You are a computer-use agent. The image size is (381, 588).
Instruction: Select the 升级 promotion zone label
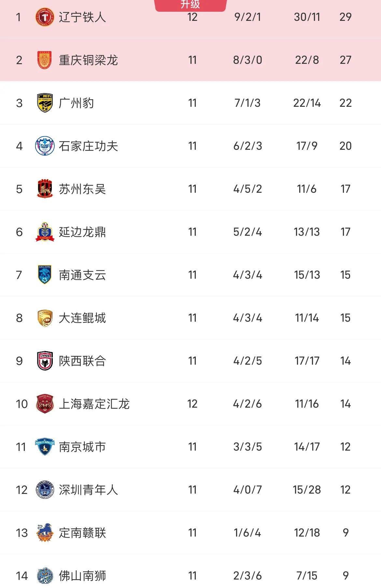[x=190, y=5]
